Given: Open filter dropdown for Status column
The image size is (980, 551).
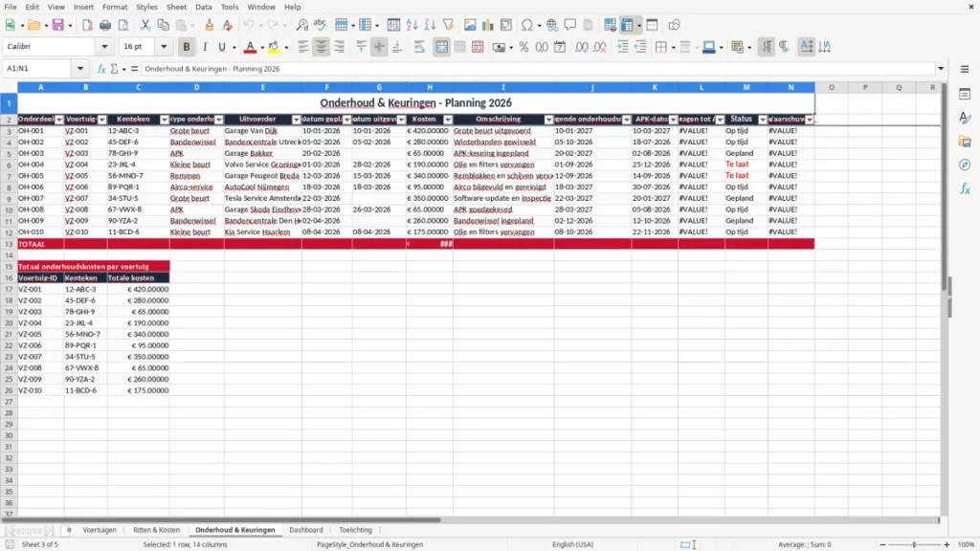Looking at the screenshot, I should pyautogui.click(x=763, y=120).
